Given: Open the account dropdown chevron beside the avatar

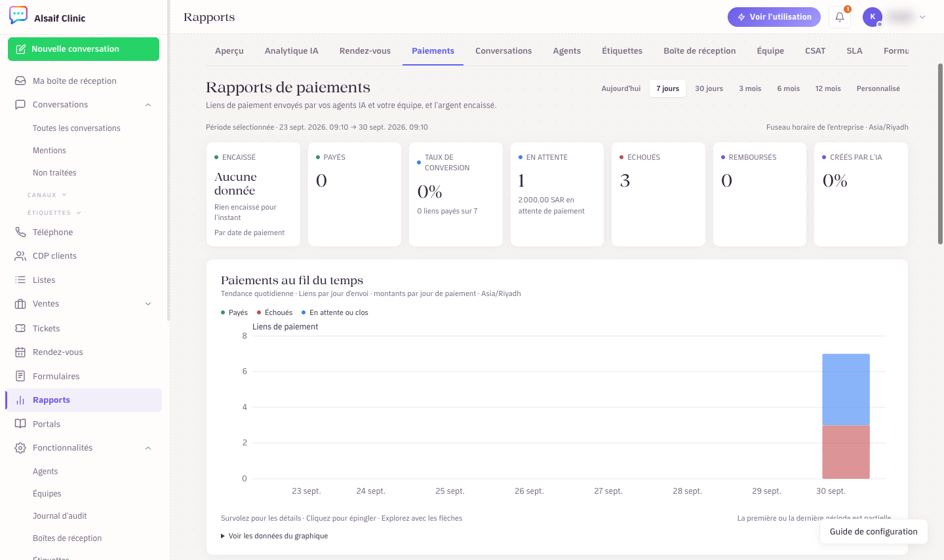Looking at the screenshot, I should pyautogui.click(x=922, y=17).
